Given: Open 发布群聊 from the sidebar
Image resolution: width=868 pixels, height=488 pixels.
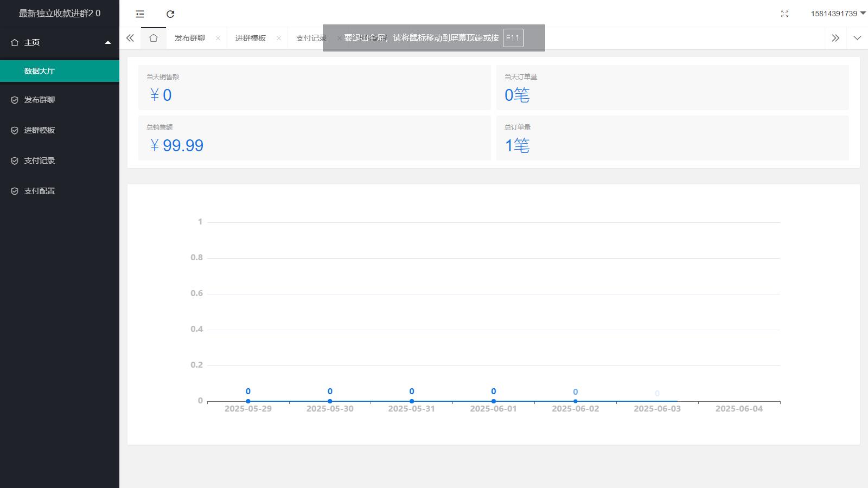Looking at the screenshot, I should pyautogui.click(x=40, y=100).
